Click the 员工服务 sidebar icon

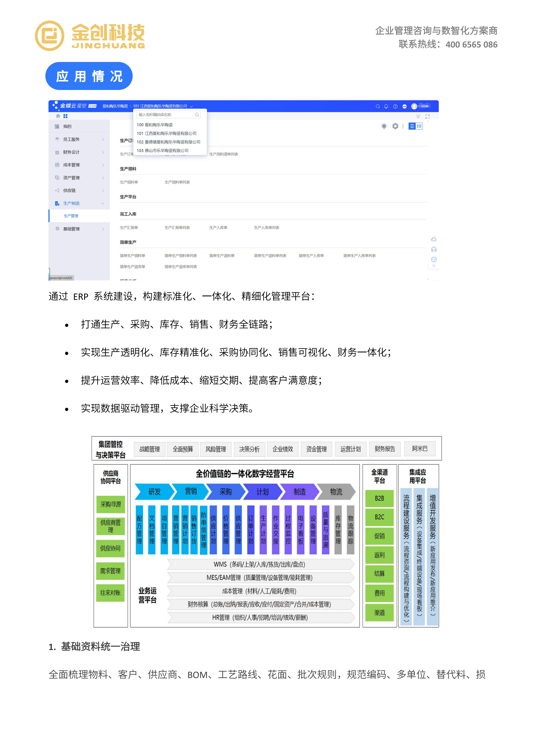tap(57, 139)
